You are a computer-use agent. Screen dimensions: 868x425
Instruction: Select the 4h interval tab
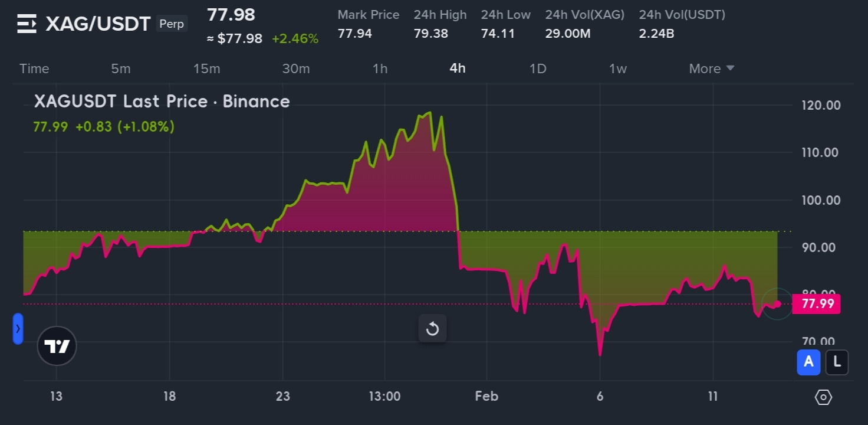coord(457,68)
